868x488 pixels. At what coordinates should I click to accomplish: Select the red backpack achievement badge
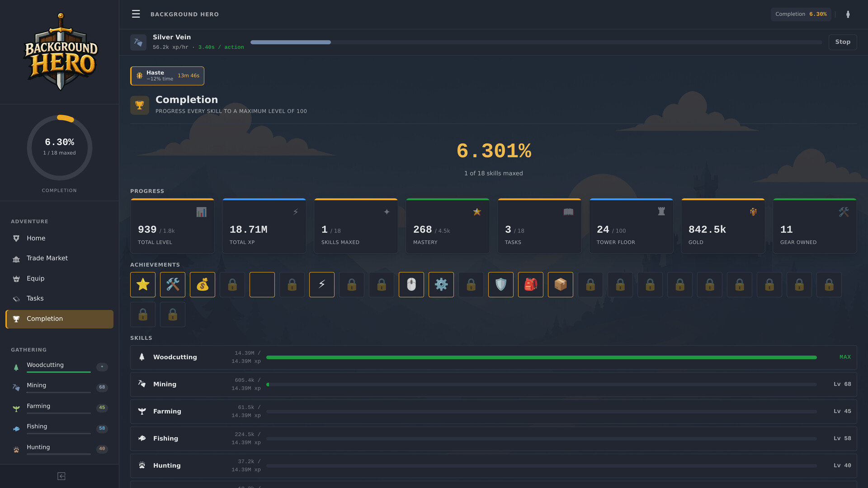531,285
